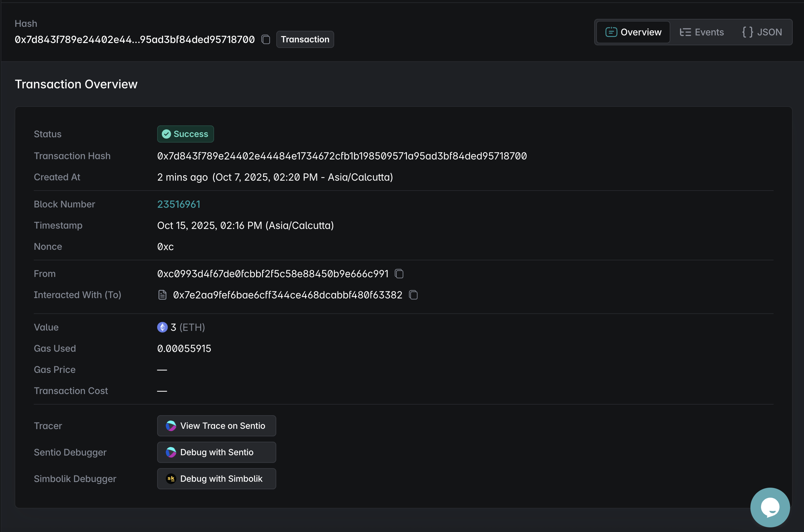Viewport: 804px width, 532px height.
Task: Switch to the Overview tab
Action: (633, 32)
